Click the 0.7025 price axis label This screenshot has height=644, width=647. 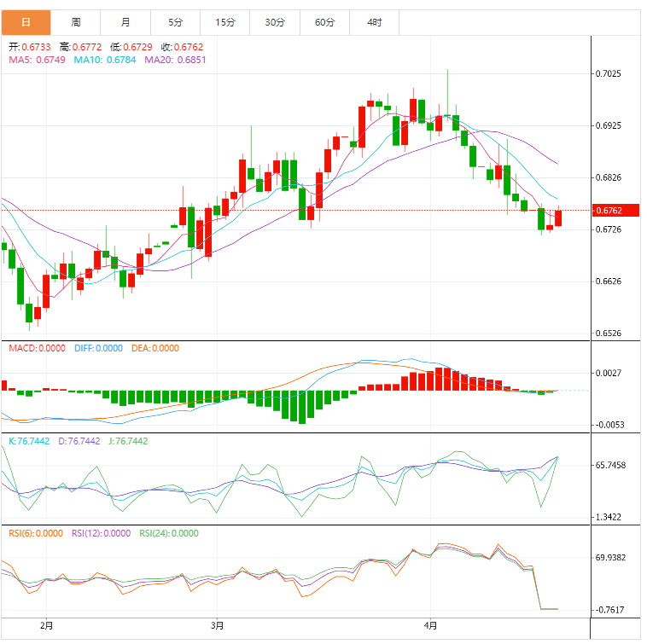click(x=609, y=74)
